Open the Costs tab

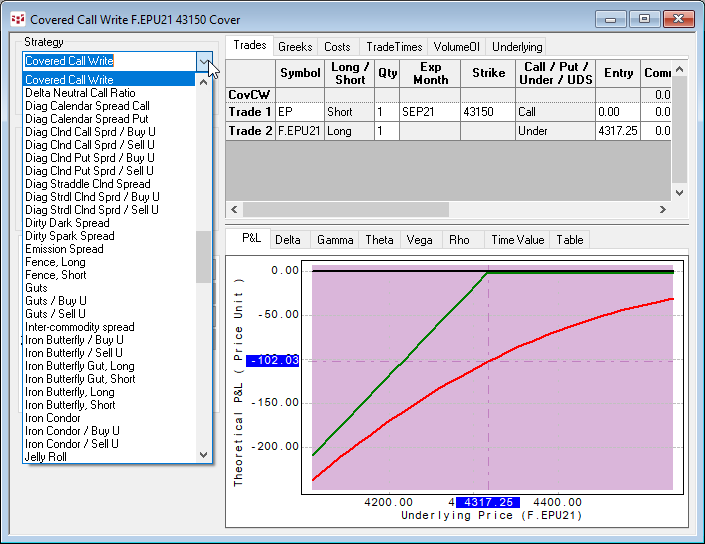pyautogui.click(x=337, y=47)
